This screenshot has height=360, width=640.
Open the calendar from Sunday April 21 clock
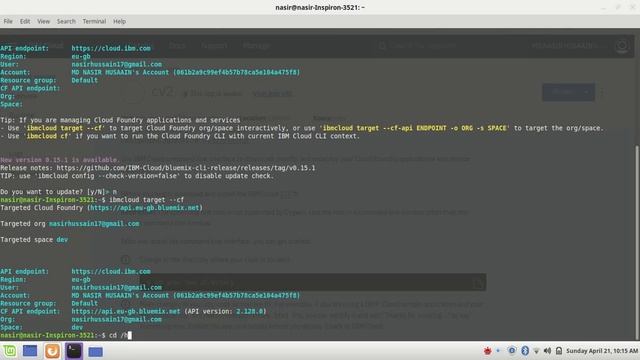602,351
